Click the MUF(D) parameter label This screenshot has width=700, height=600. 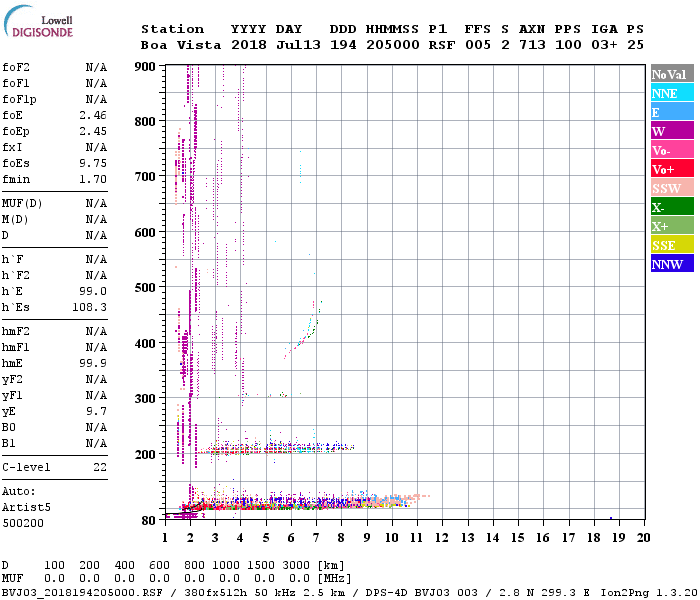coord(22,204)
